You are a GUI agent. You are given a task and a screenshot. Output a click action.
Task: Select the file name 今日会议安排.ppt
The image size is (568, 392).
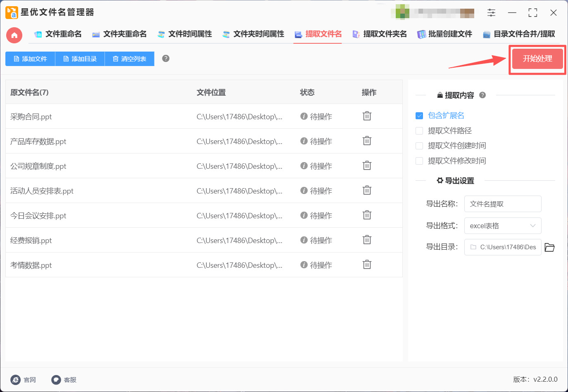[38, 216]
